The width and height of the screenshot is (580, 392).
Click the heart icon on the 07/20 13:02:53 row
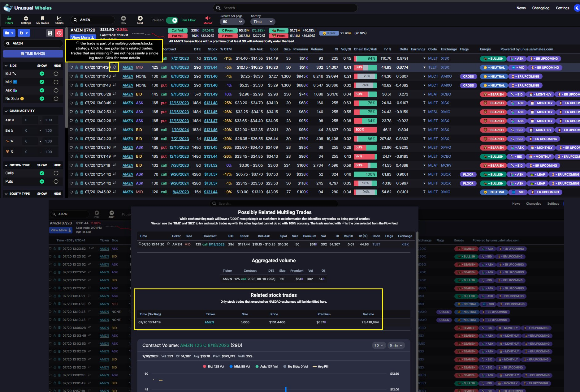tap(71, 112)
